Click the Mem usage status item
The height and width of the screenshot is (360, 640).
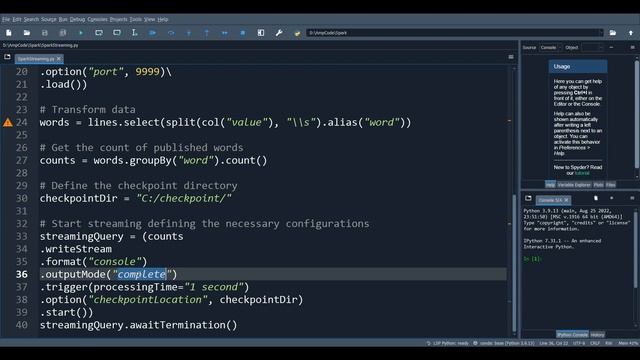[x=628, y=343]
